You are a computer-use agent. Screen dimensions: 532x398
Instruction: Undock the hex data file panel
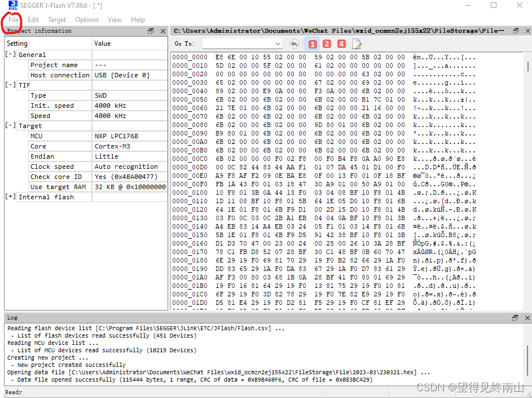click(516, 31)
